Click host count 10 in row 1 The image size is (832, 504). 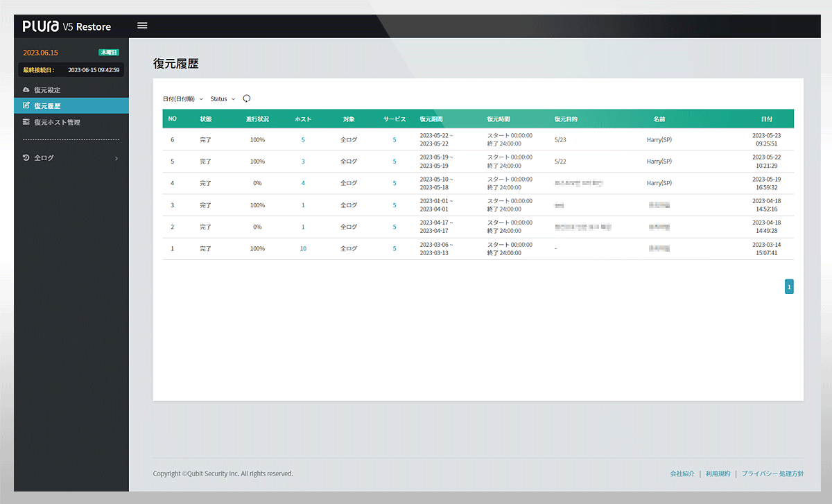(x=303, y=249)
